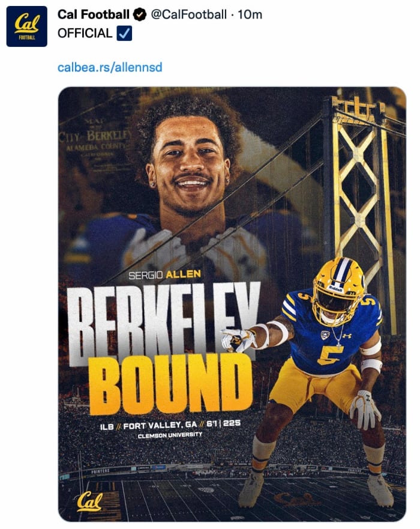420x529 pixels.
Task: Click the Under Armour logo on the jersey
Action: [x=348, y=335]
